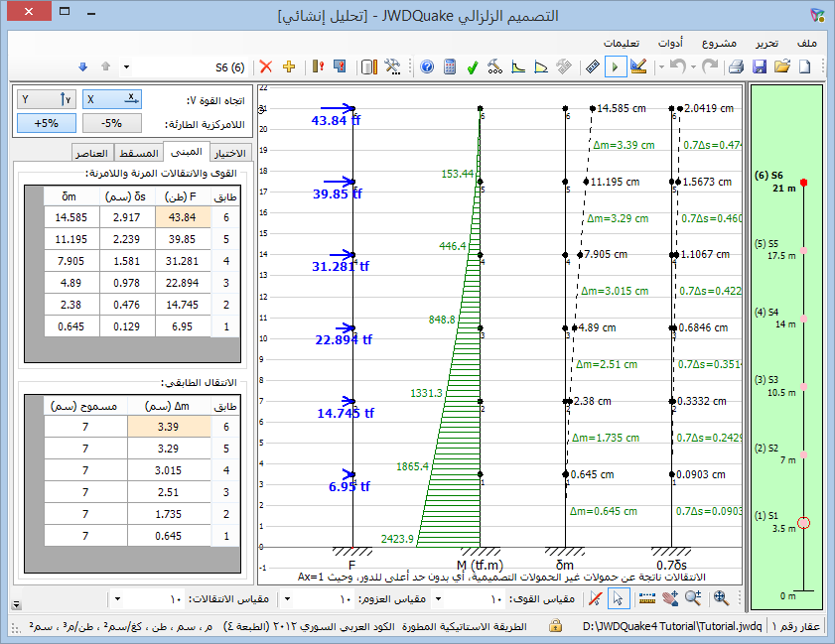The image size is (835, 644).
Task: Click the S3 story marker in elevation panel
Action: click(x=804, y=386)
